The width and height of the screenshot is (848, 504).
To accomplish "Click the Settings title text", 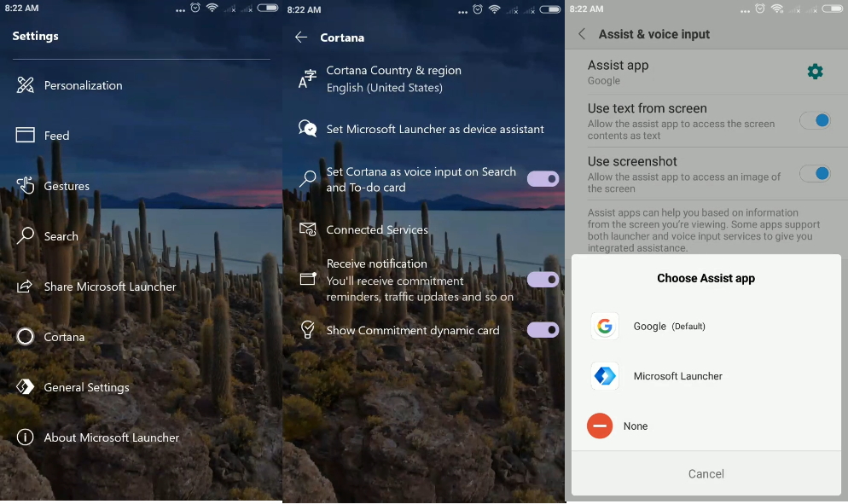I will (35, 36).
